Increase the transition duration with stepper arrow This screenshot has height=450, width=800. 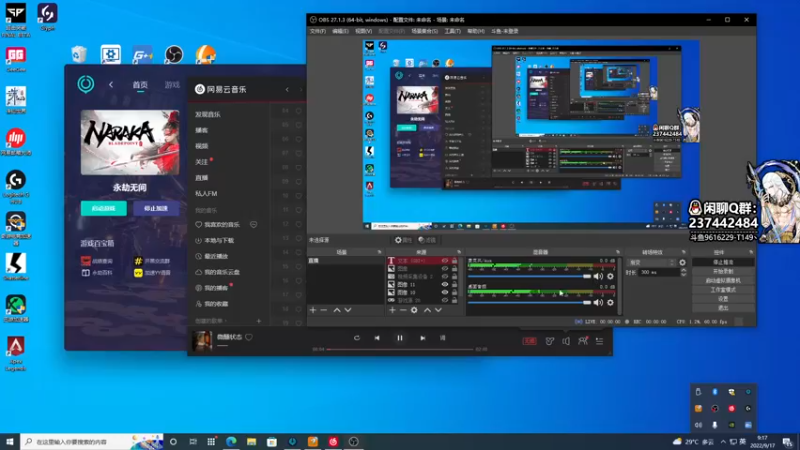pos(684,270)
